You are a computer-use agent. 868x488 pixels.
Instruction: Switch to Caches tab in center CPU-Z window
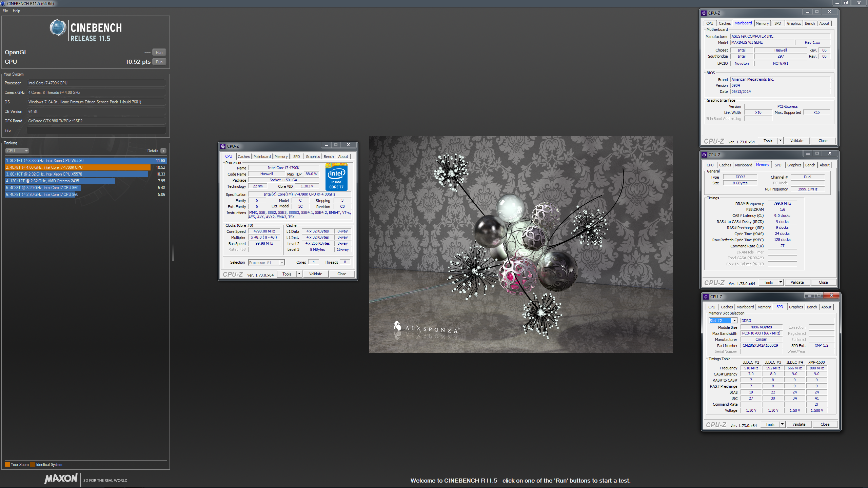coord(243,157)
